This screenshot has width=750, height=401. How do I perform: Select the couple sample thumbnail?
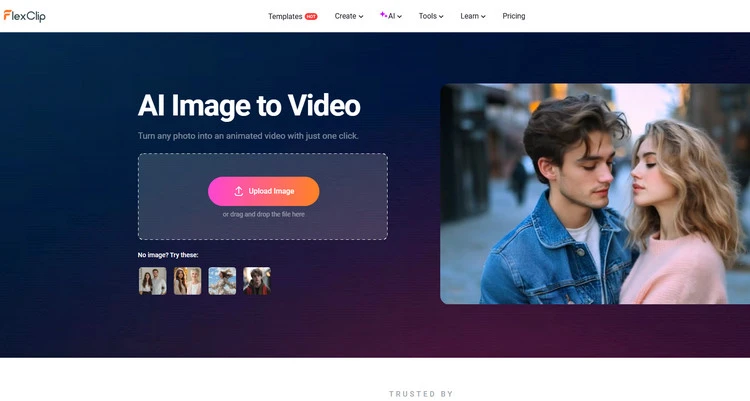[x=153, y=281]
